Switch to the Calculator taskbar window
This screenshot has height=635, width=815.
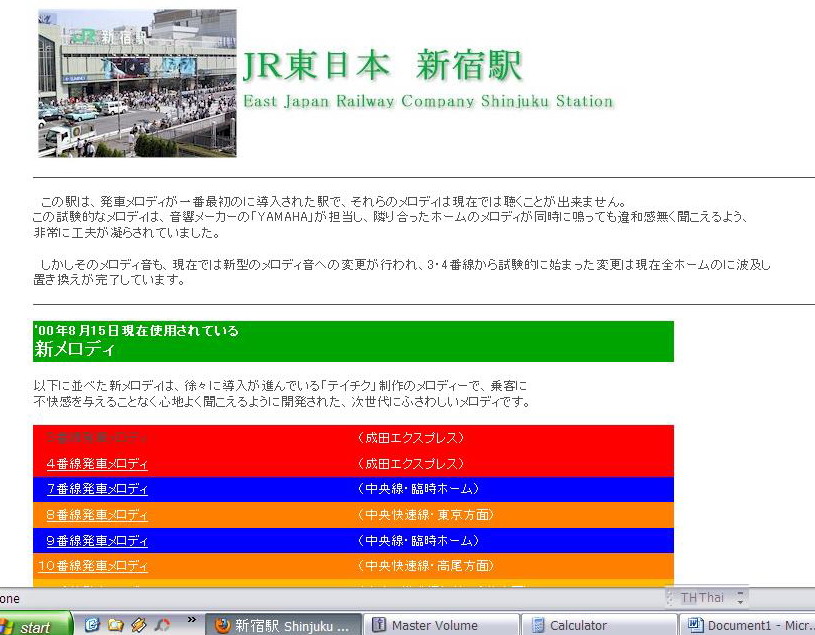tap(599, 625)
